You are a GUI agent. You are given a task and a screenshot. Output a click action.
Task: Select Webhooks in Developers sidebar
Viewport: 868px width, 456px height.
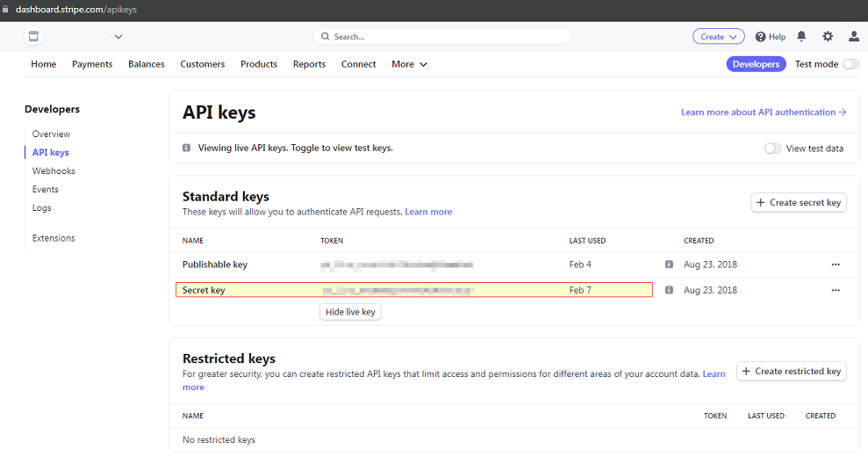click(54, 171)
